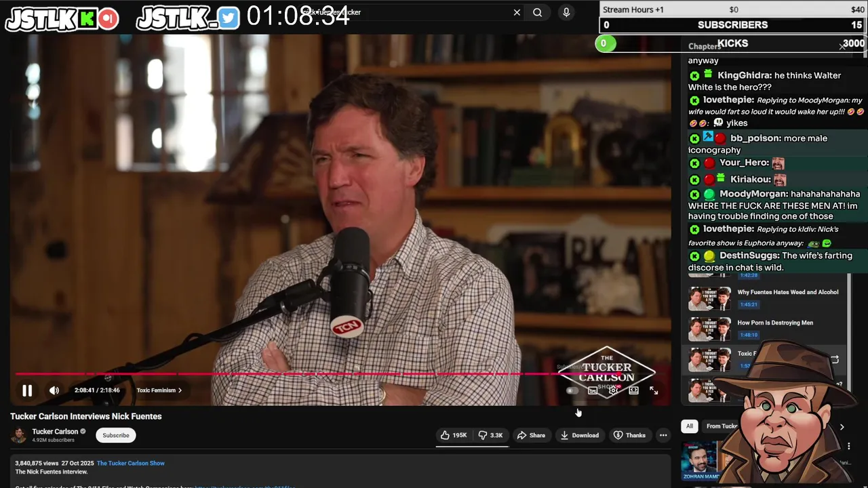Viewport: 868px width, 488px height.
Task: Click the 3,840,875 views text
Action: point(35,464)
